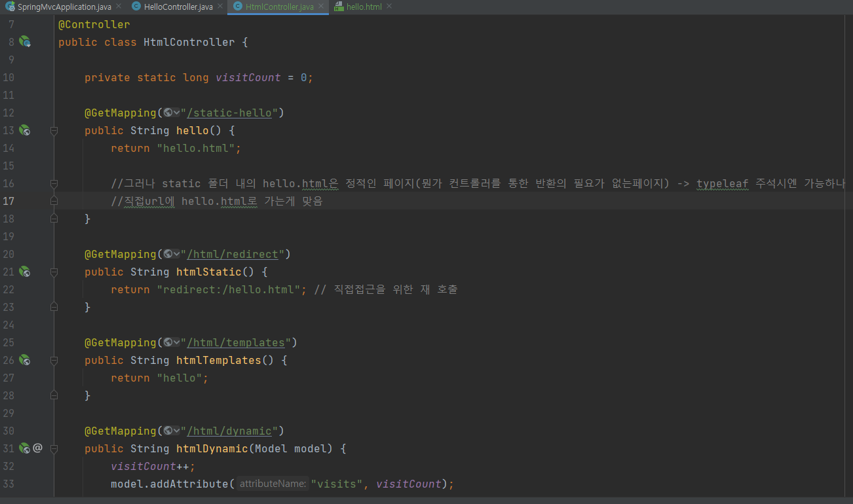Click the "hello" return string on line 27
853x504 pixels.
tap(180, 378)
